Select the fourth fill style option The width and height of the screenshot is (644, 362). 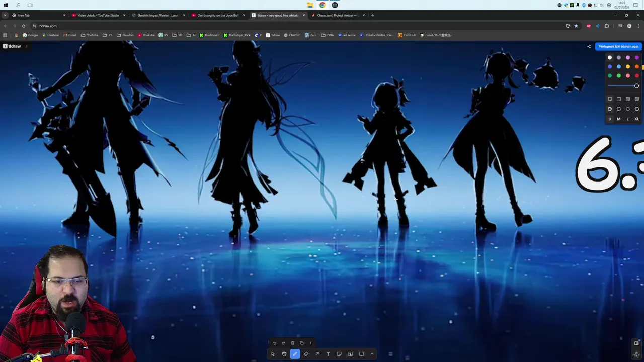[637, 99]
